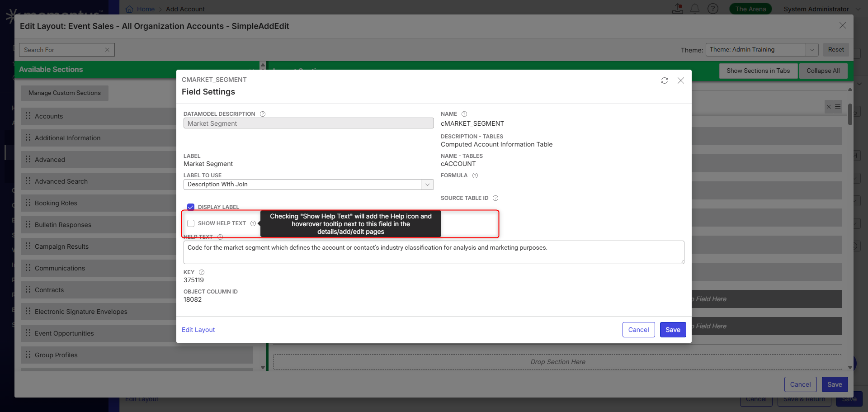868x412 pixels.
Task: Open the Show Help Text info icon
Action: [x=253, y=223]
